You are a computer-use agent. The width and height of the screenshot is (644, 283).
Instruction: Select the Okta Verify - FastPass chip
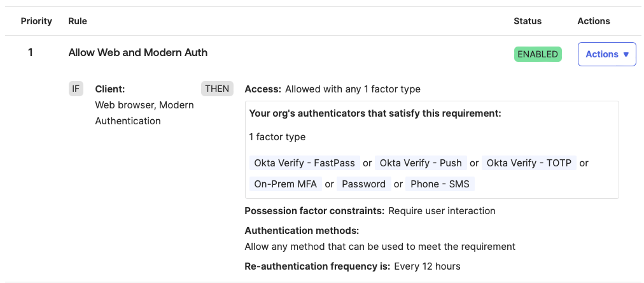point(305,163)
